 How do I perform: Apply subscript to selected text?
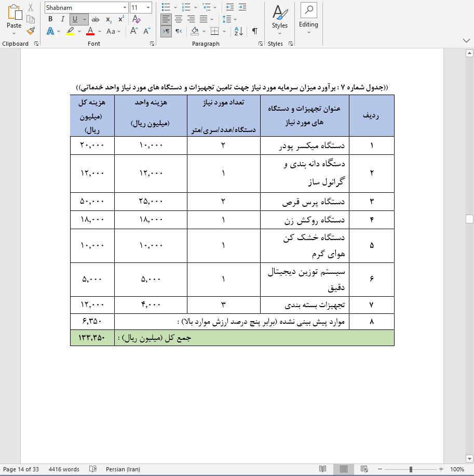pyautogui.click(x=108, y=18)
